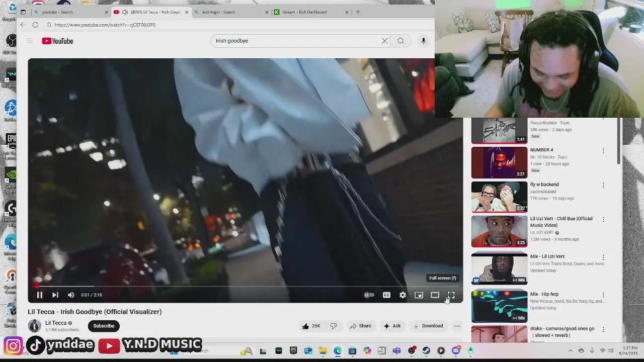
Task: Click the red video progress bar
Action: [x=245, y=287]
